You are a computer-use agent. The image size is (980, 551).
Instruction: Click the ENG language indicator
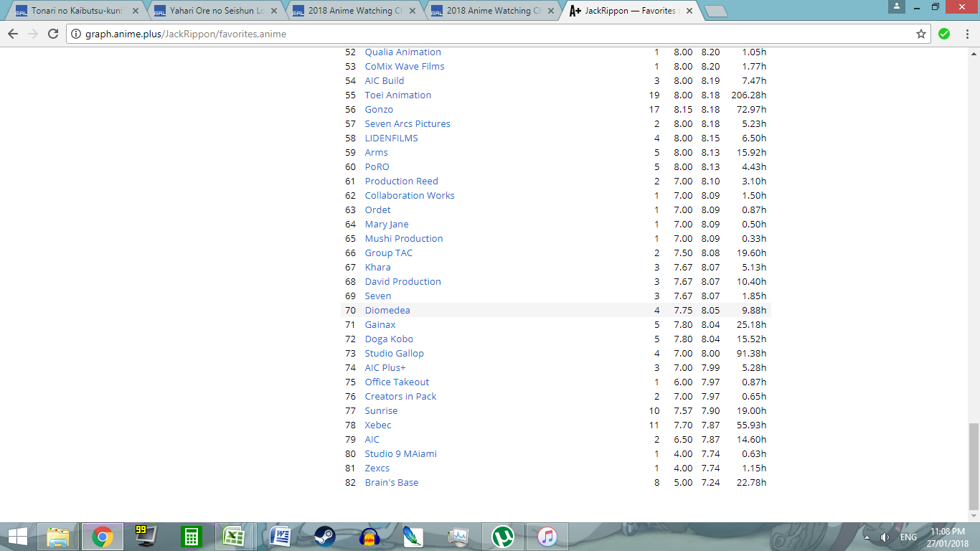click(908, 537)
